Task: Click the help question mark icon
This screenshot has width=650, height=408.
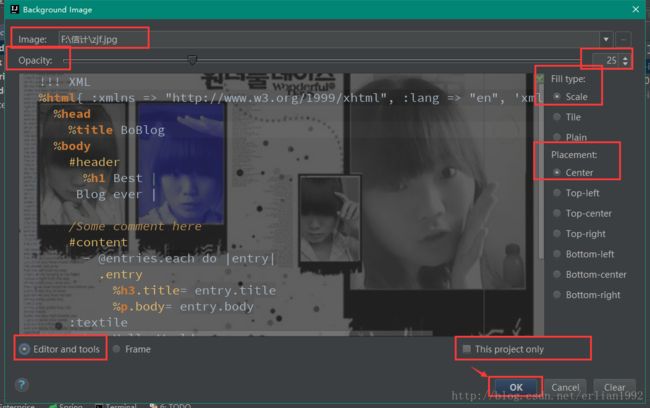Action: point(22,385)
